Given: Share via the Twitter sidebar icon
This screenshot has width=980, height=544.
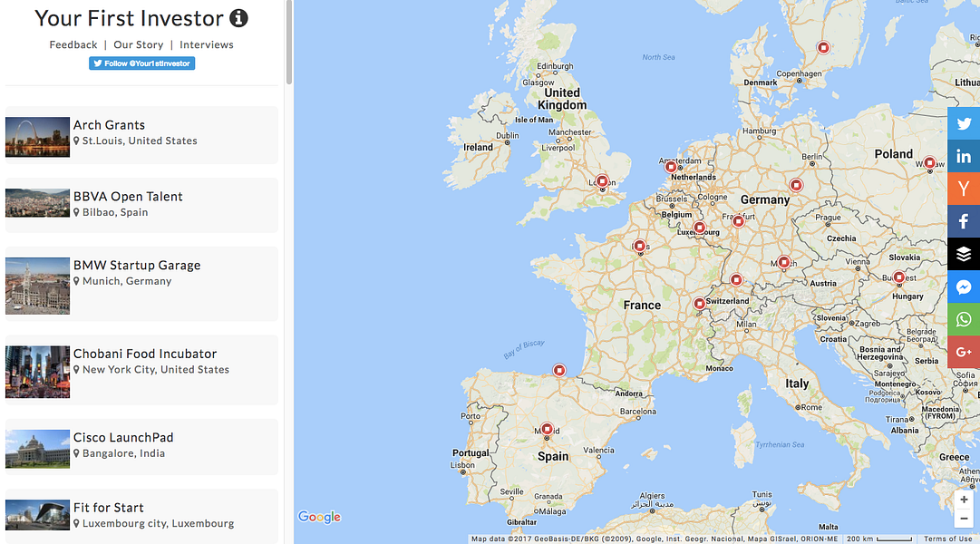Looking at the screenshot, I should tap(964, 124).
